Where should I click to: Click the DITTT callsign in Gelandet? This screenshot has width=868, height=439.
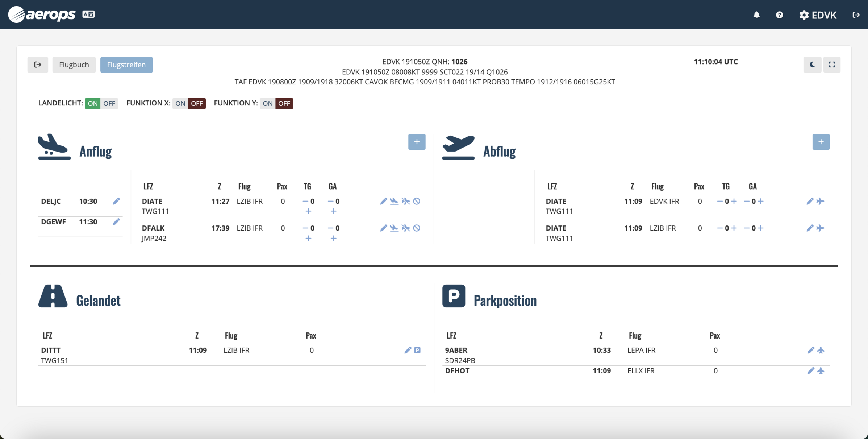click(51, 350)
